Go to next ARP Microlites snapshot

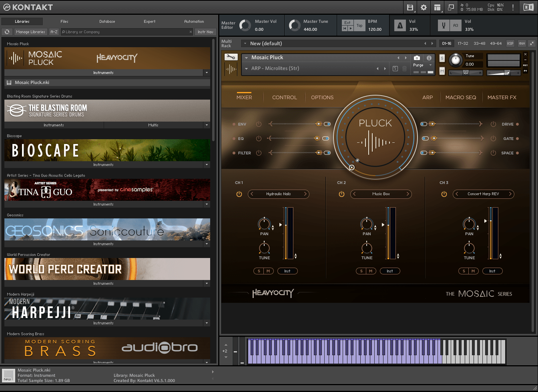click(385, 68)
